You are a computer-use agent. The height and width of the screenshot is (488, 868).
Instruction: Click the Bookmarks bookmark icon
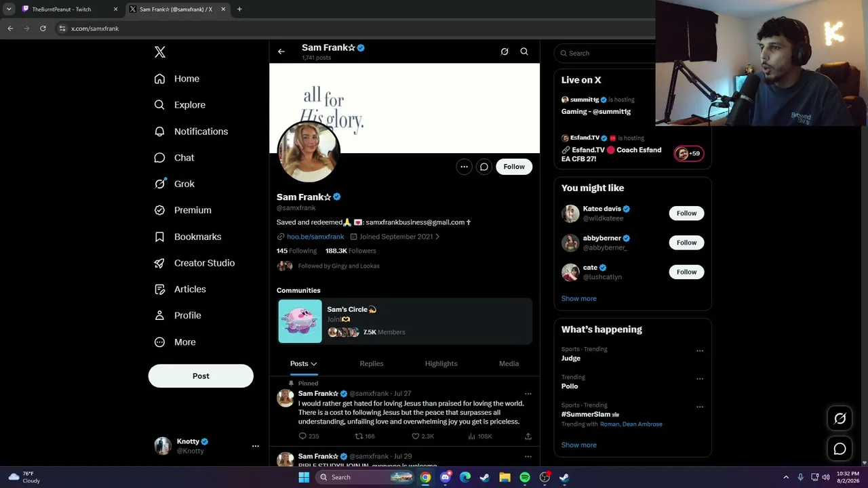[x=159, y=237]
